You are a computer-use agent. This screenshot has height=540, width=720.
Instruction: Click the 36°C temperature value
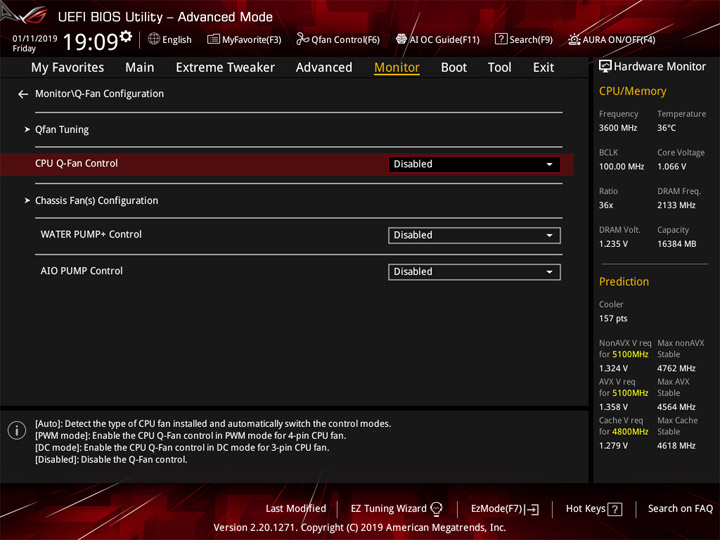click(x=666, y=128)
